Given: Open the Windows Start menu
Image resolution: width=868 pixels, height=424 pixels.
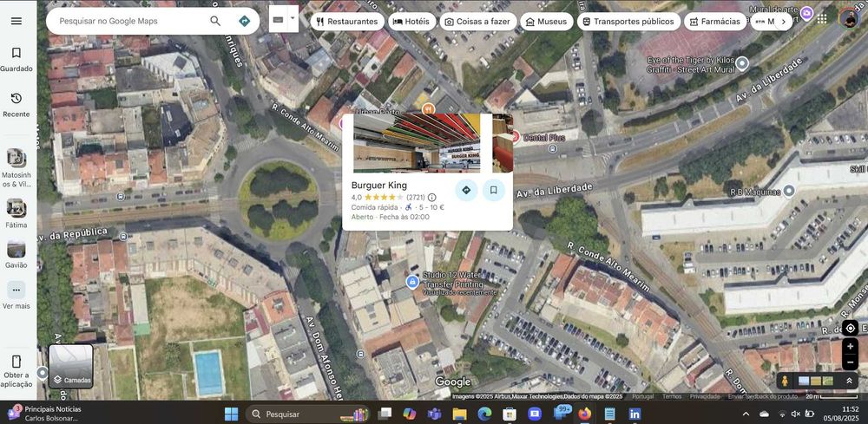Looking at the screenshot, I should [232, 414].
